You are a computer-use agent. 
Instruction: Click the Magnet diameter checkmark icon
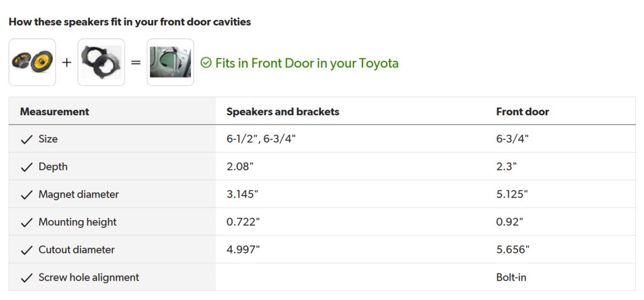coord(26,195)
